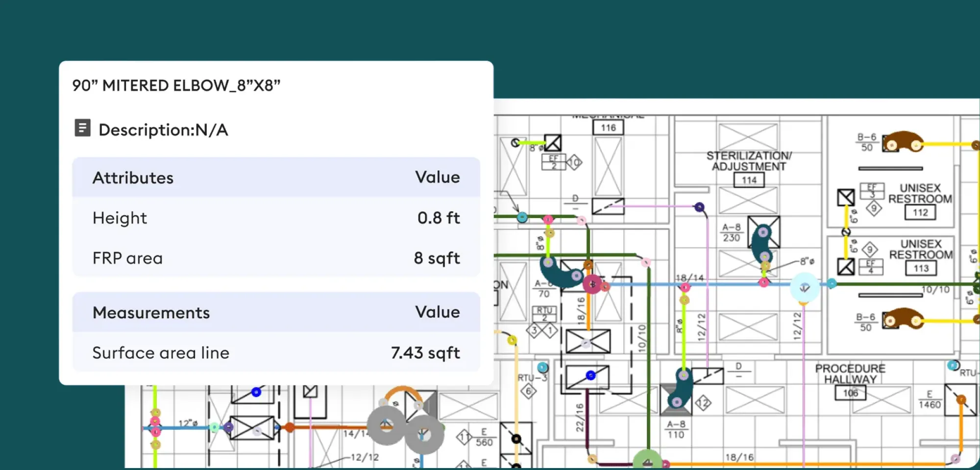Click the 7.43 sqft measurement value
This screenshot has height=470, width=980.
(x=425, y=353)
